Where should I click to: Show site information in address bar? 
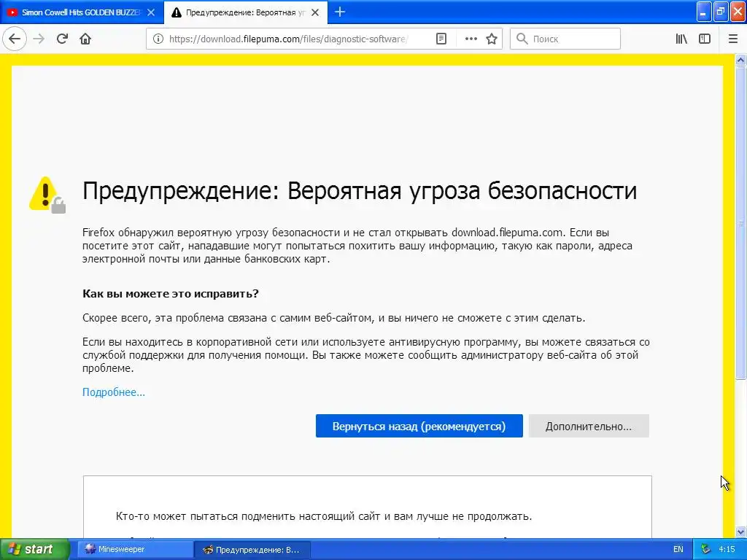[158, 39]
